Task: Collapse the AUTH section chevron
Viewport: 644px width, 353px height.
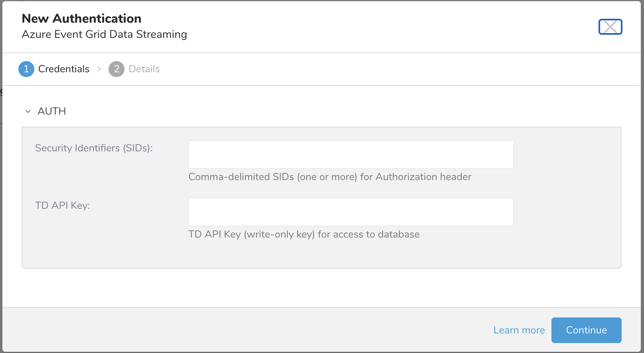Action: [x=28, y=111]
